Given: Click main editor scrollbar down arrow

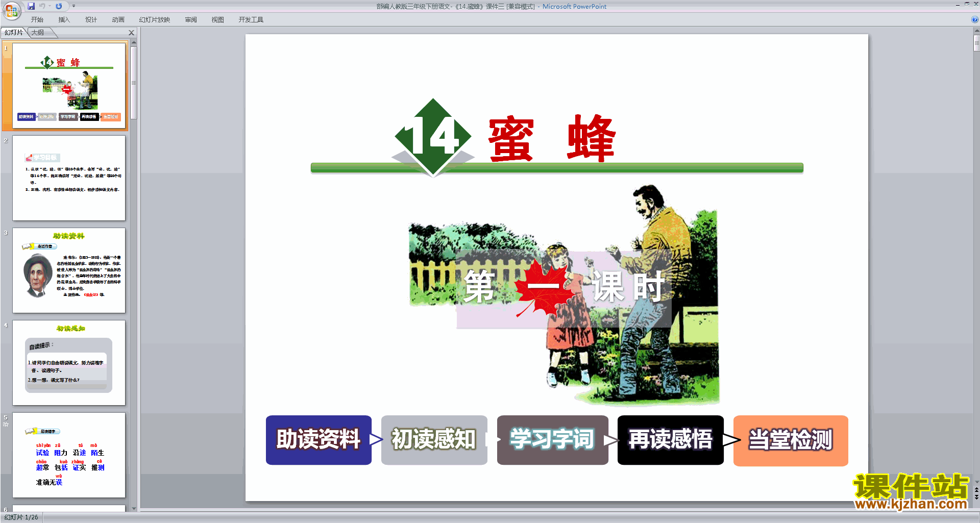Looking at the screenshot, I should point(976,482).
